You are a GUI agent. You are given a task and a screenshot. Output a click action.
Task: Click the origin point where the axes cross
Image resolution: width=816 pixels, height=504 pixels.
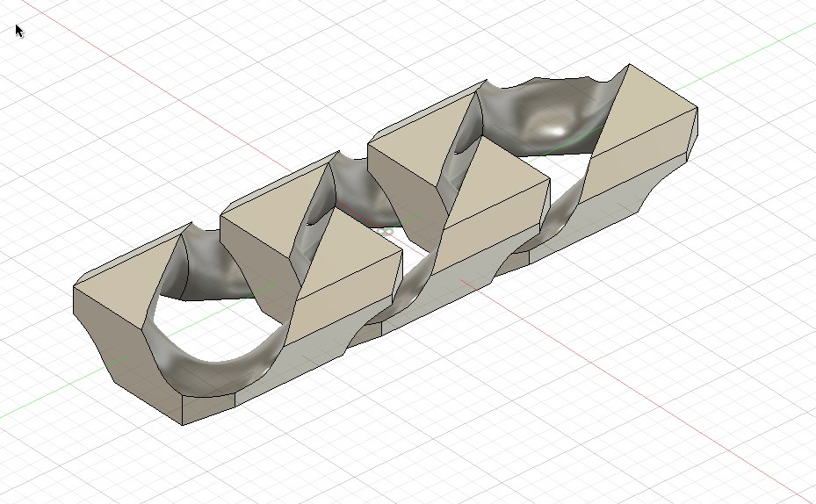386,230
